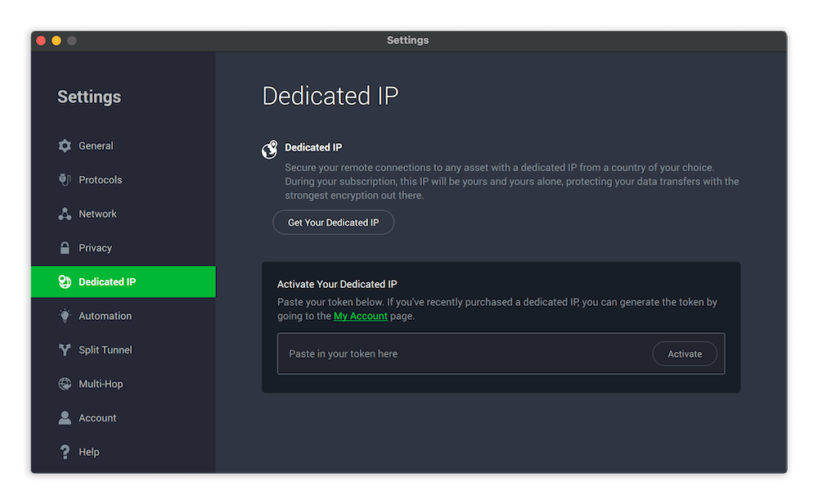818x504 pixels.
Task: Click the 'Secure your remote connections' description
Action: [512, 182]
